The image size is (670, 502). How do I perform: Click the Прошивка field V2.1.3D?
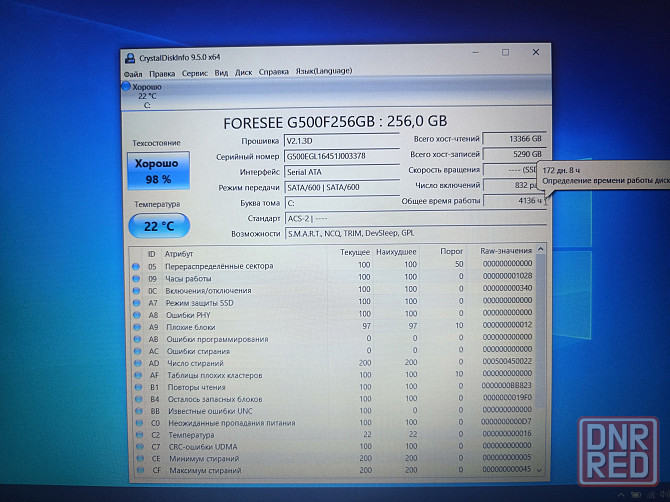coord(341,141)
